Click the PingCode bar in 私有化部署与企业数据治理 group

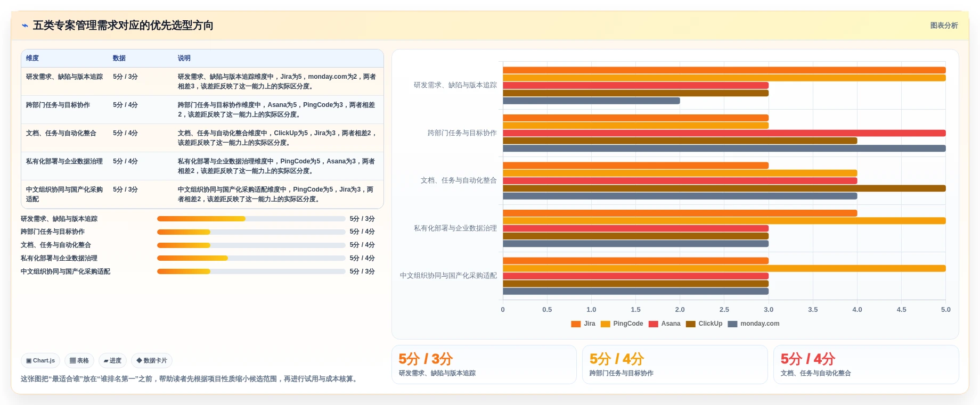(x=724, y=221)
